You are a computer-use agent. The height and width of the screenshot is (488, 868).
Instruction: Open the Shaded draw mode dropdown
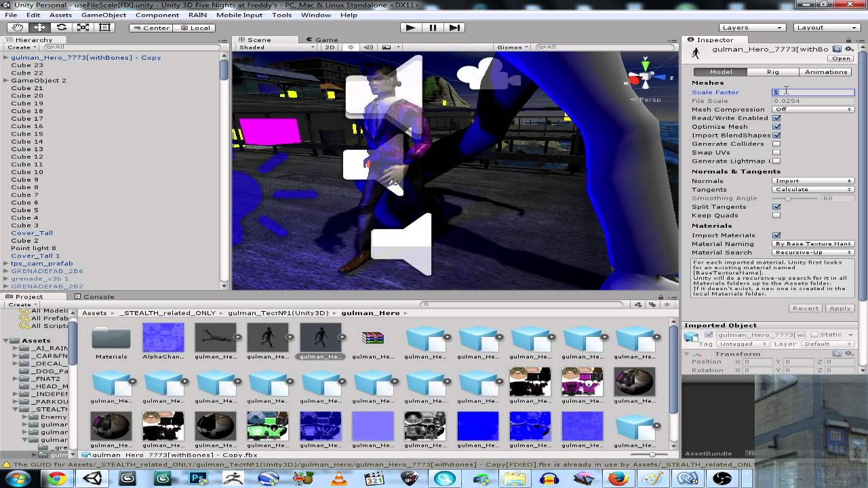[277, 47]
